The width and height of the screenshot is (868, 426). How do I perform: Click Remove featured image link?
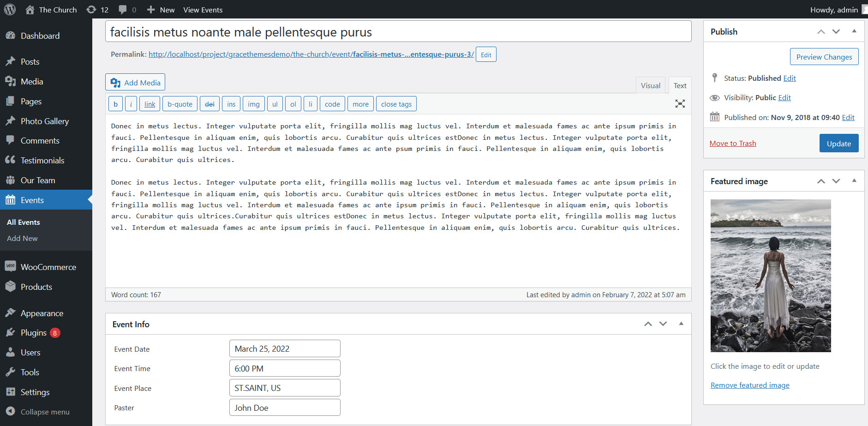[x=750, y=385]
